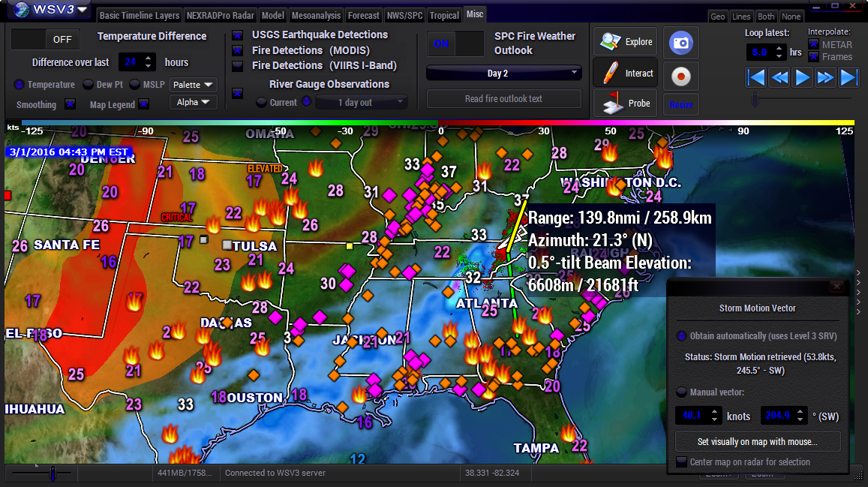Jump to first frame of loop
The width and height of the screenshot is (868, 487).
pyautogui.click(x=756, y=77)
